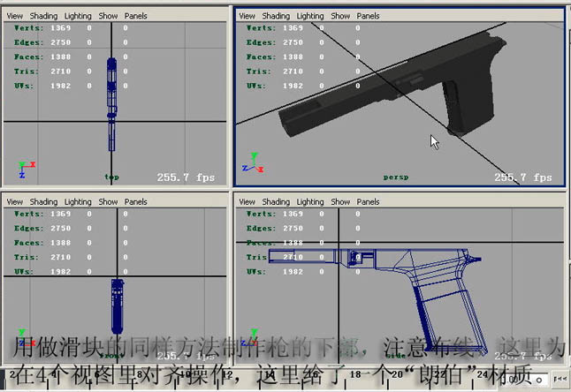The height and width of the screenshot is (392, 571).
Task: Click frame 18 on the time slider
Action: pyautogui.click(x=355, y=374)
